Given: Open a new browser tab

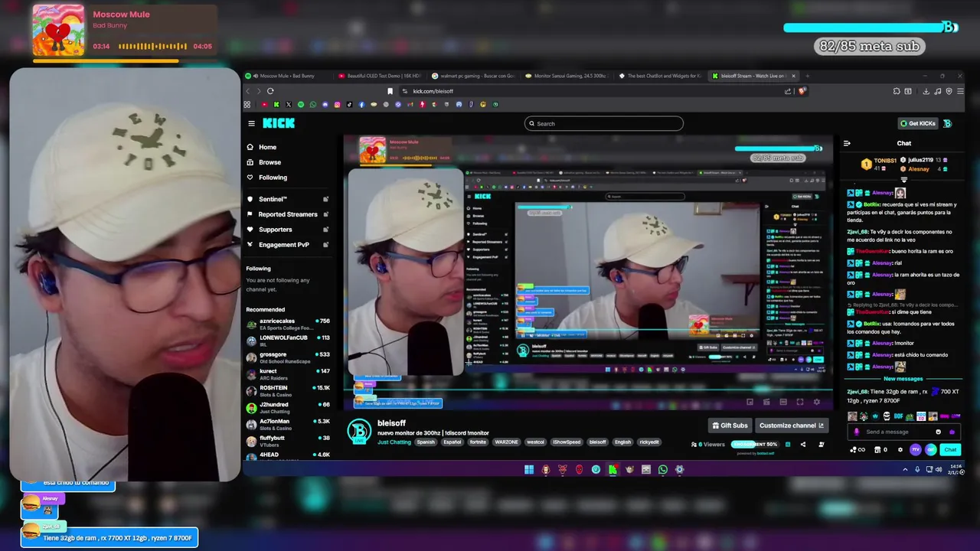Looking at the screenshot, I should coord(808,76).
